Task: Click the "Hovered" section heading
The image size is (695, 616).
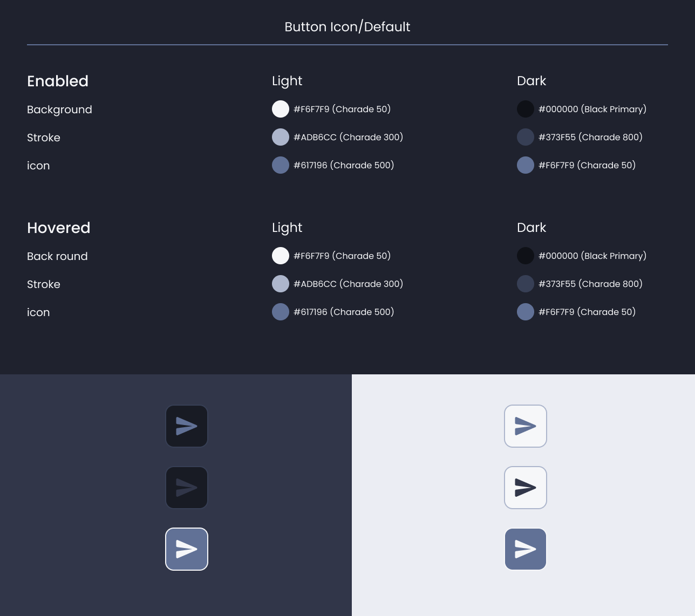Action: tap(59, 228)
